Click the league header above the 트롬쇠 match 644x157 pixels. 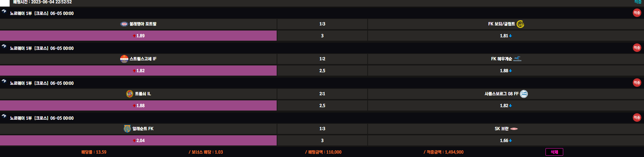coord(42,83)
